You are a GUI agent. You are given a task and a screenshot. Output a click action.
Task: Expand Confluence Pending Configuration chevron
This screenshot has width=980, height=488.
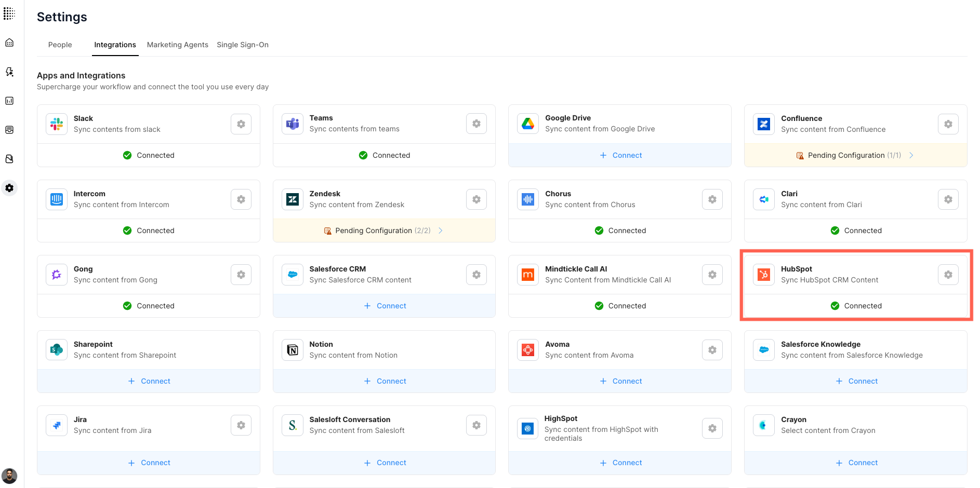coord(911,155)
